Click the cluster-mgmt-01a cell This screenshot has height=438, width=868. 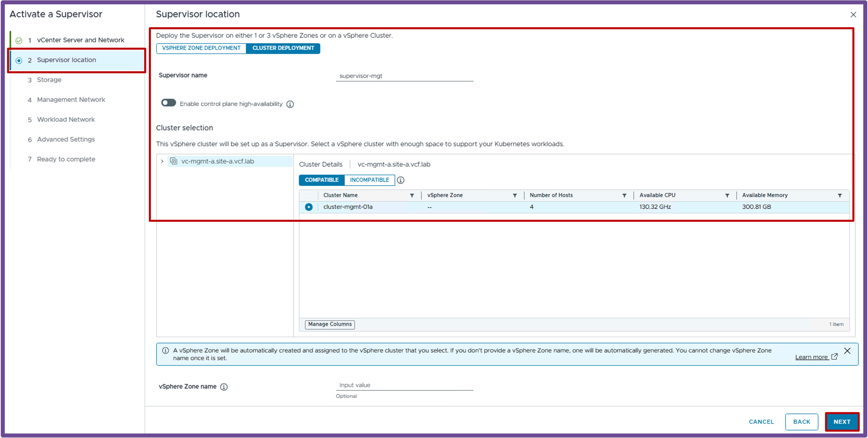348,207
